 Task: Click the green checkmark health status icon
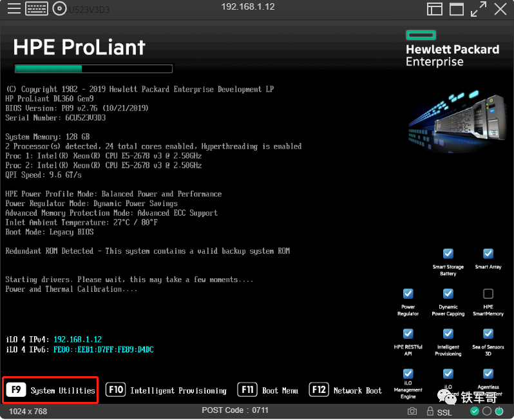pos(474,411)
